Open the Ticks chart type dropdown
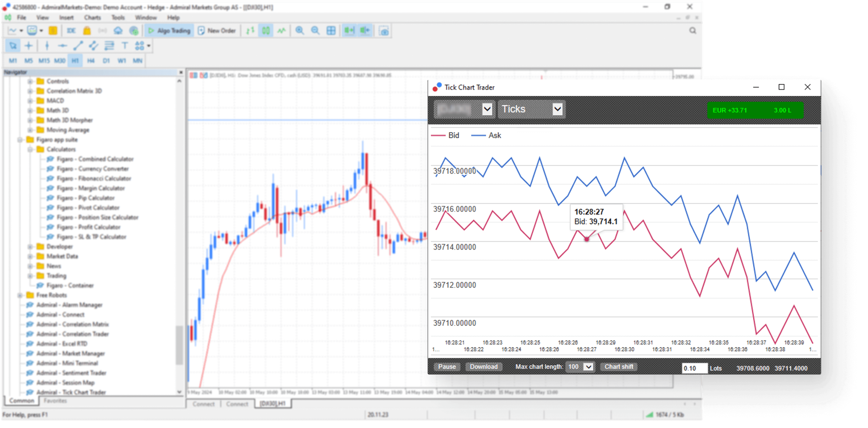The height and width of the screenshot is (428, 868). 558,109
